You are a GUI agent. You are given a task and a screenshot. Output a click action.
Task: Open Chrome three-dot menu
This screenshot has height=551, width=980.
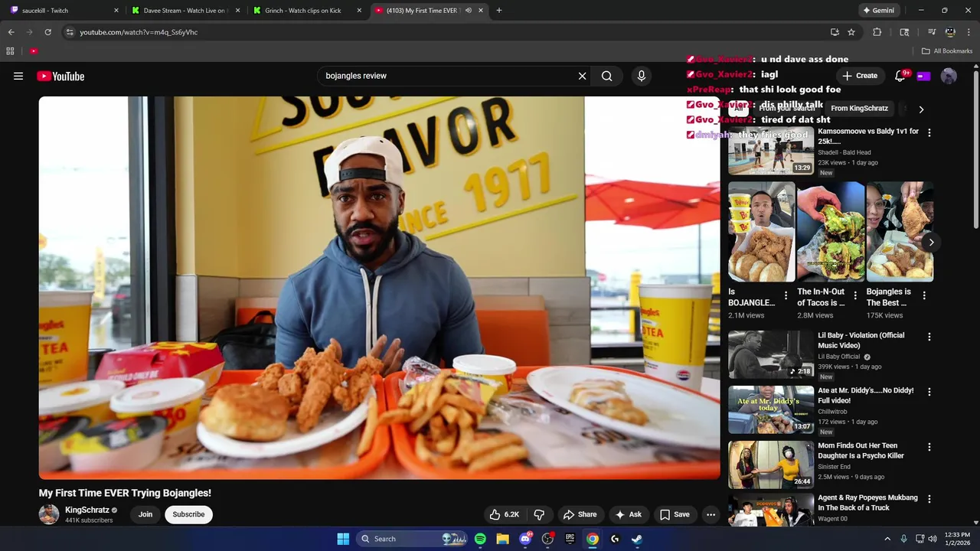pos(969,32)
